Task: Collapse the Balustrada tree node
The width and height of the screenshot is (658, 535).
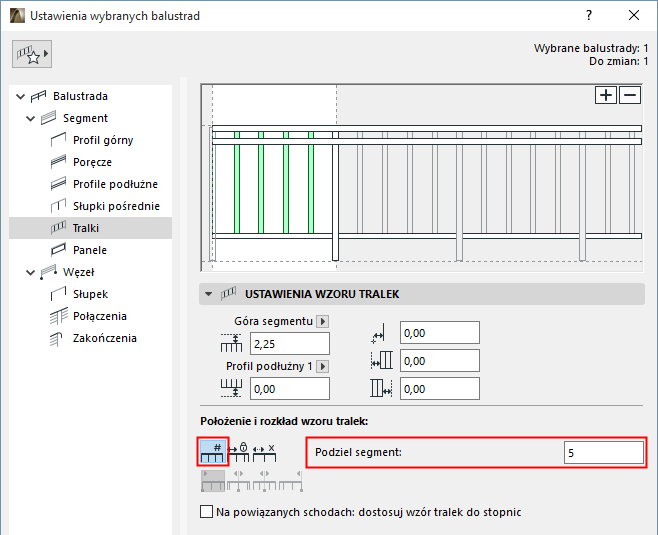Action: tap(20, 97)
